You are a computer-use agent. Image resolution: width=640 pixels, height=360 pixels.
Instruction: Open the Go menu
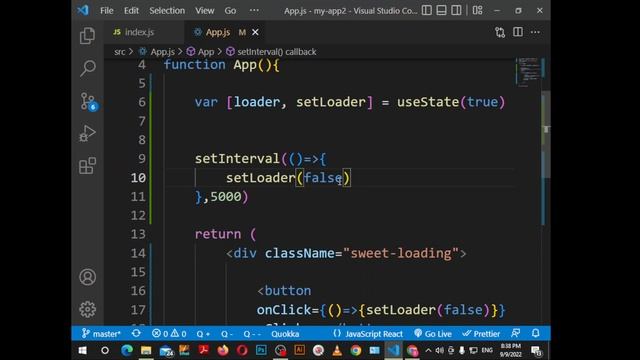[230, 11]
